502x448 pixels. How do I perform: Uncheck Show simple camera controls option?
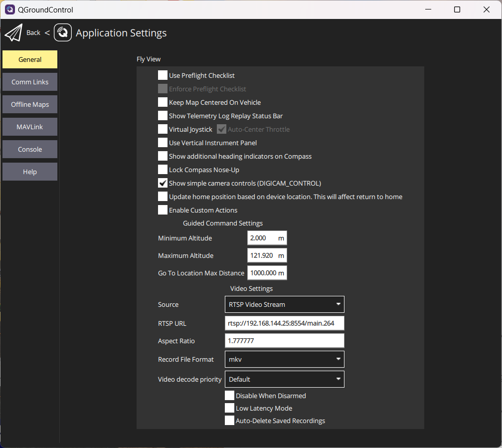pyautogui.click(x=163, y=183)
